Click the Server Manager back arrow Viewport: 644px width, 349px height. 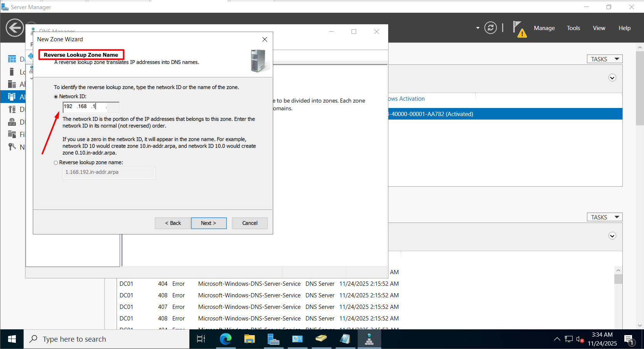click(15, 28)
